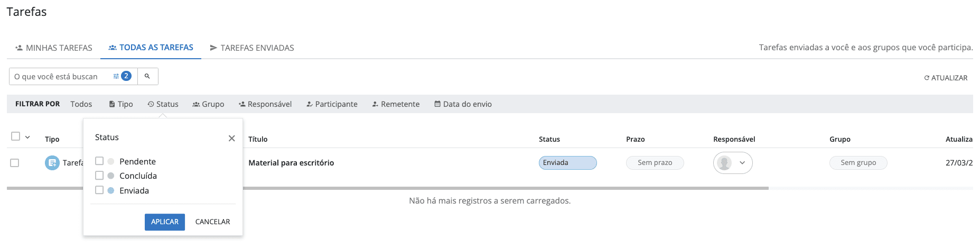The width and height of the screenshot is (980, 248).
Task: Switch to Minhas Tarefas tab
Action: 53,48
